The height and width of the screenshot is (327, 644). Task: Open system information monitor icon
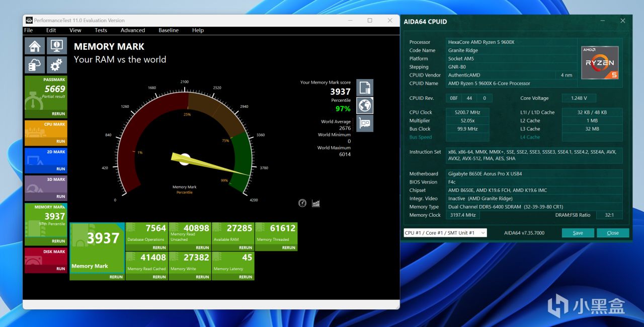pyautogui.click(x=57, y=46)
